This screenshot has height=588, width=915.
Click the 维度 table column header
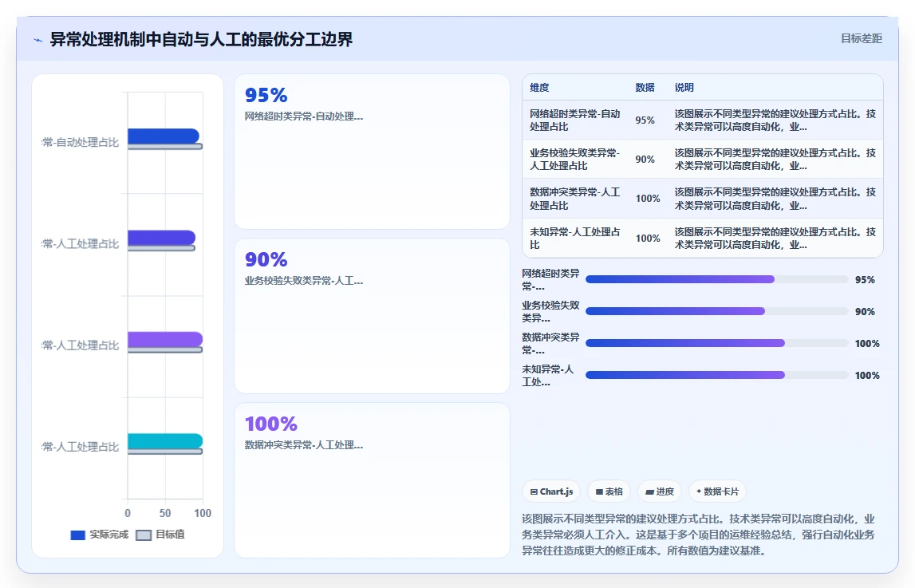[539, 88]
